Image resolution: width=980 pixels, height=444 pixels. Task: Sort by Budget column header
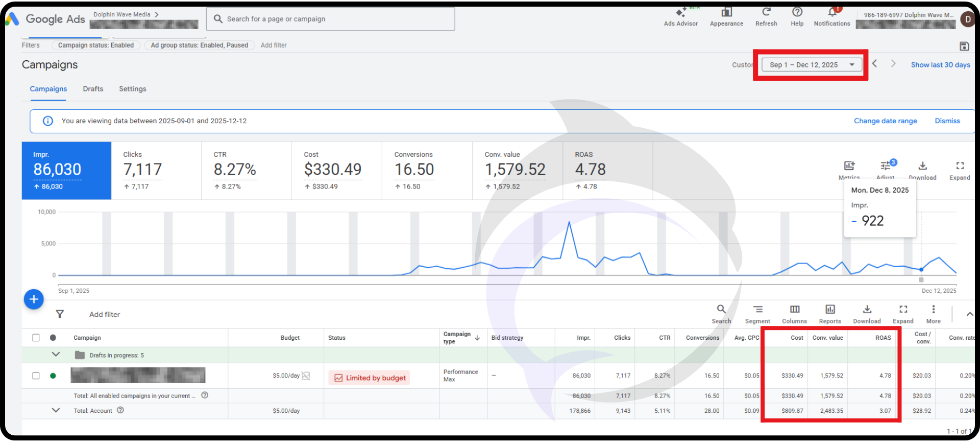[290, 338]
